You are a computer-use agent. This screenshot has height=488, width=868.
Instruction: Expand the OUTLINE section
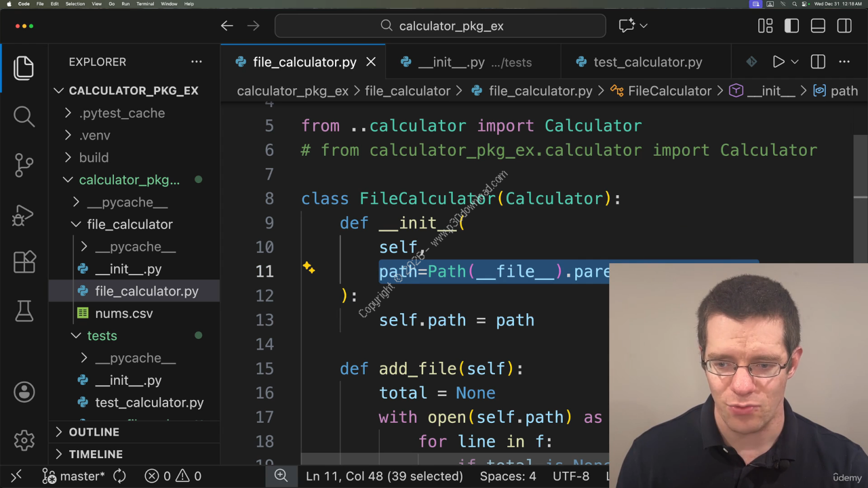coord(94,432)
